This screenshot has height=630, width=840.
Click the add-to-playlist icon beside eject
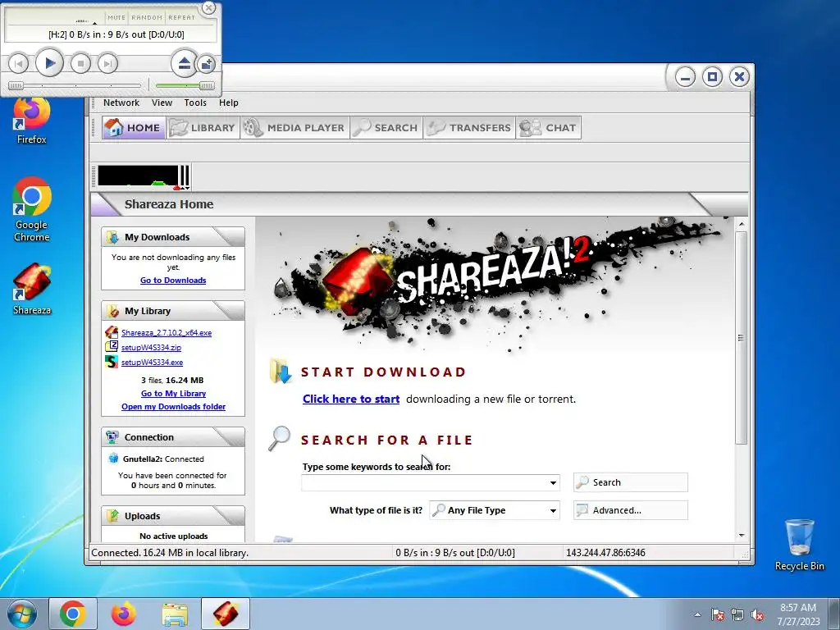pyautogui.click(x=206, y=64)
